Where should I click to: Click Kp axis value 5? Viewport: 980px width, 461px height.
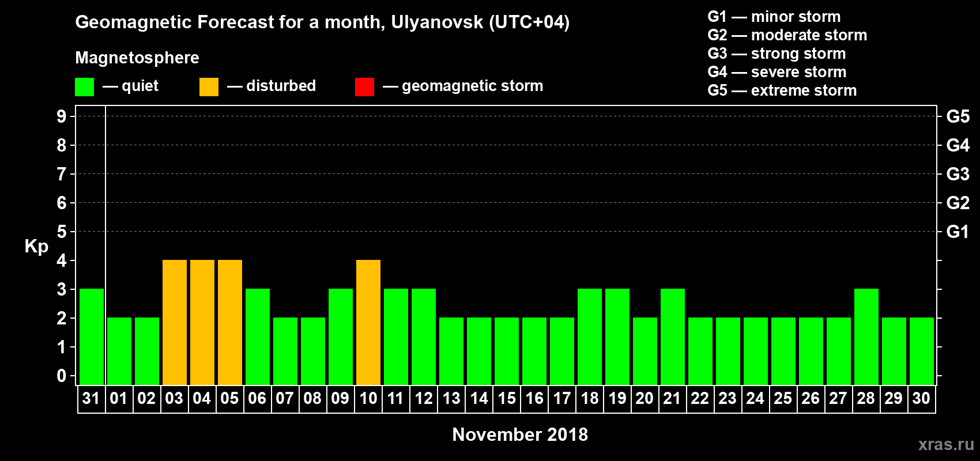(x=62, y=232)
